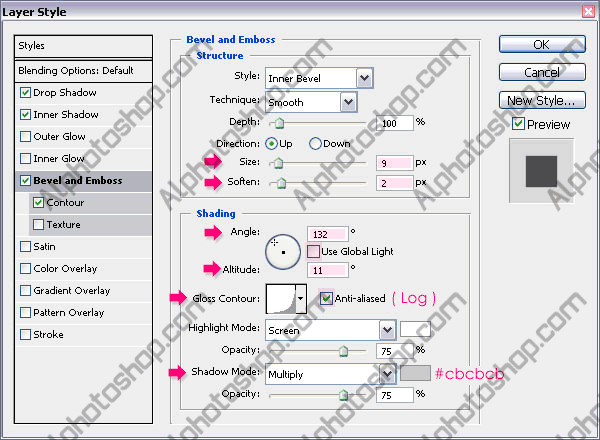The height and width of the screenshot is (440, 600).
Task: Click the Altitude value field
Action: click(328, 271)
